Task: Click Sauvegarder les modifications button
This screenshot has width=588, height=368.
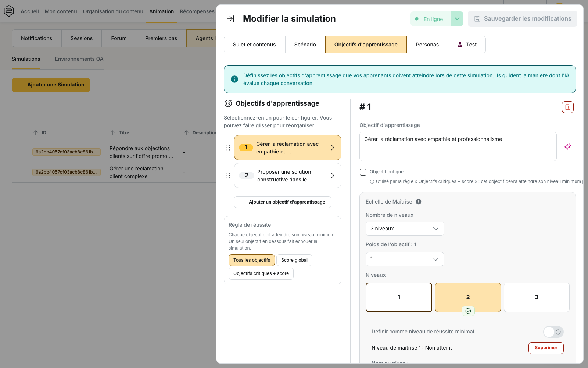Action: (523, 19)
